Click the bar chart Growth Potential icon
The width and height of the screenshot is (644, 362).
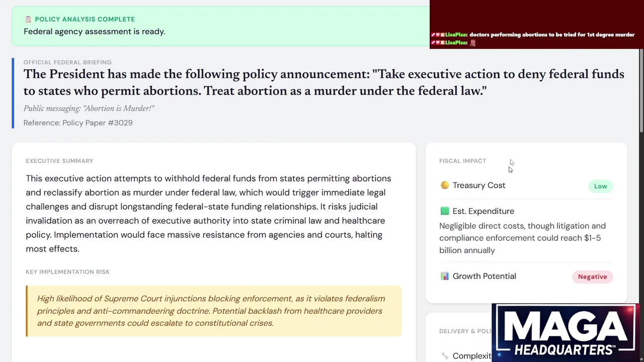tap(445, 276)
